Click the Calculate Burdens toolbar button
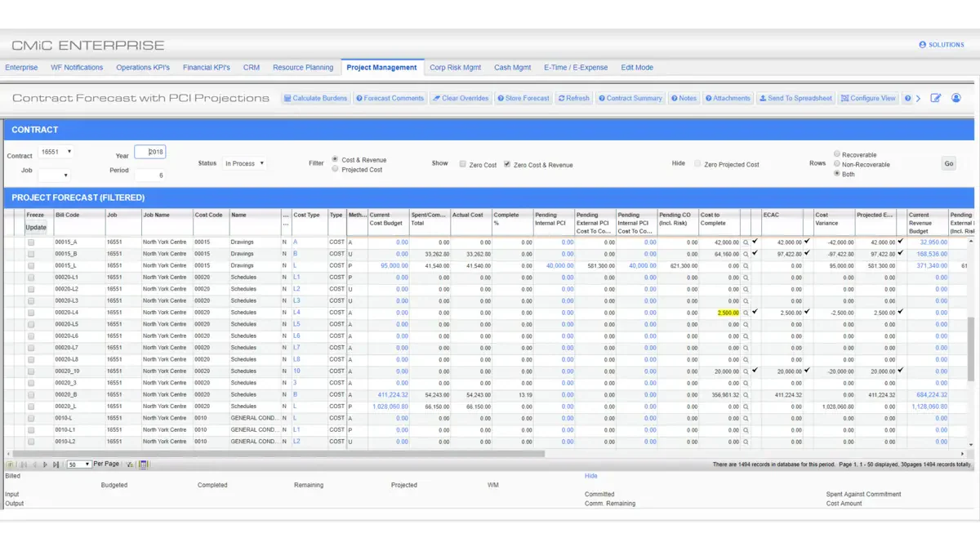 [x=316, y=98]
